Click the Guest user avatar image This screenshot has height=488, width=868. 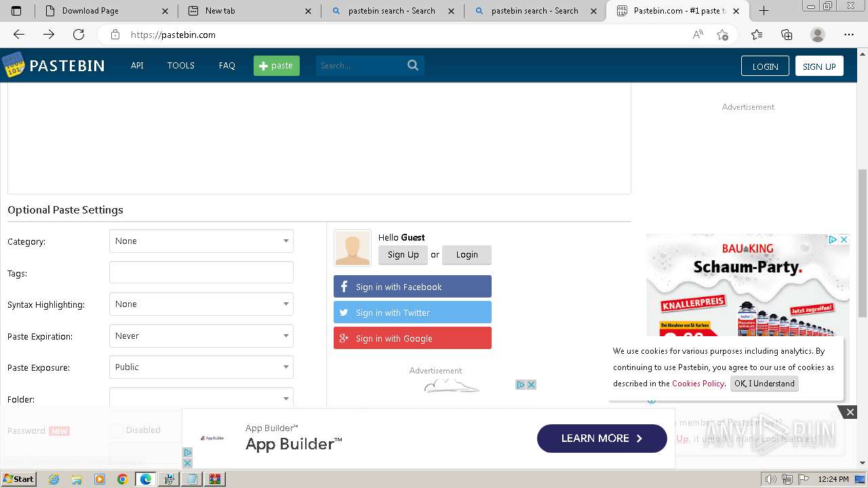click(353, 248)
